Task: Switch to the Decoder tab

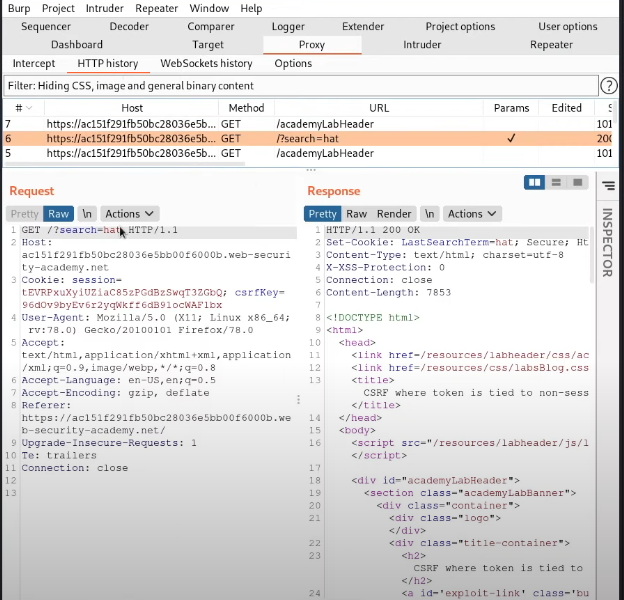Action: [x=129, y=26]
